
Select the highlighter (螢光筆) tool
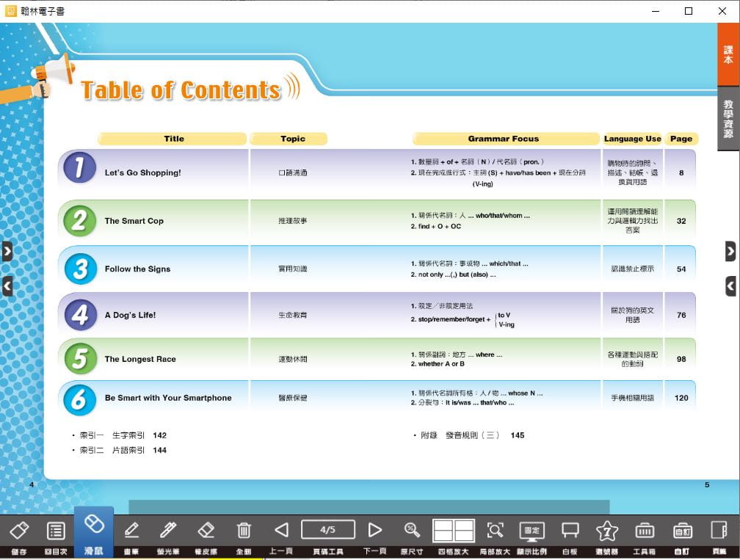[168, 531]
